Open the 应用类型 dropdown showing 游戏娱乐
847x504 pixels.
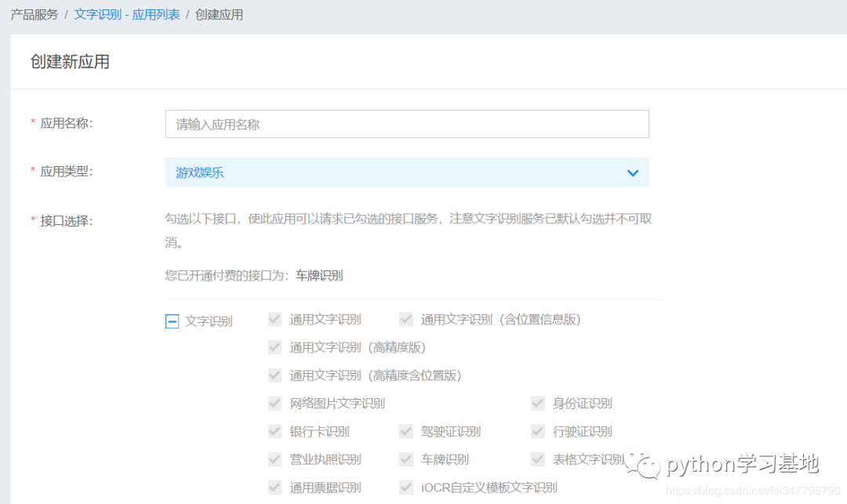(x=407, y=172)
